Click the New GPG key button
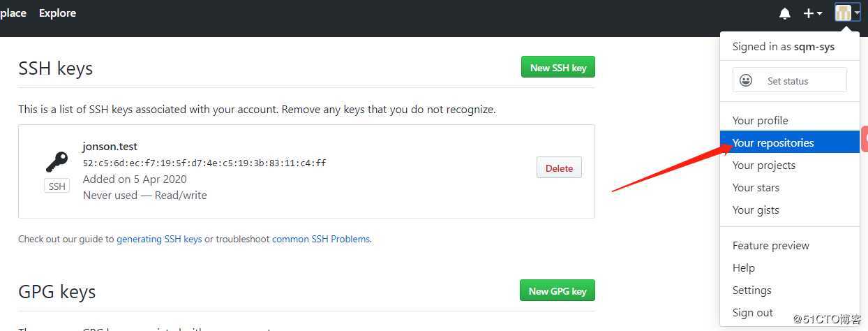 click(x=558, y=290)
